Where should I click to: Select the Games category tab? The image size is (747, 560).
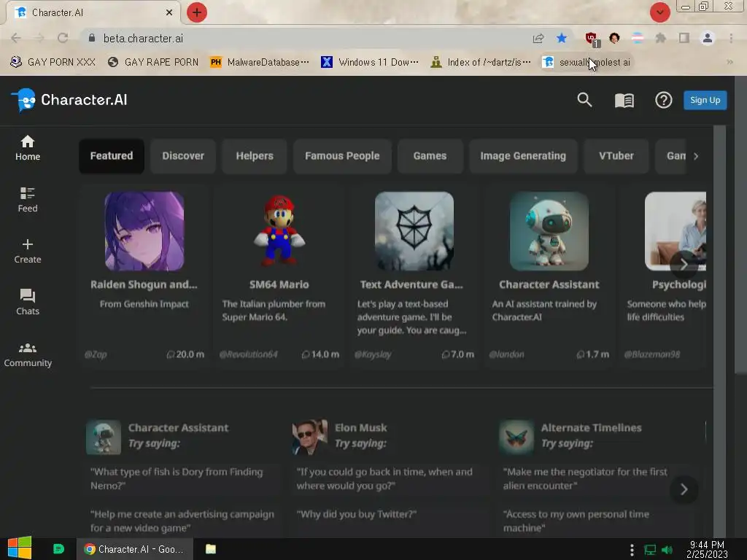[x=430, y=156]
